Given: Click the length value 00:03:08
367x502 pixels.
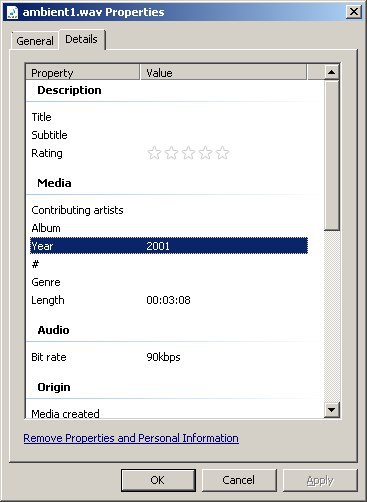Looking at the screenshot, I should (x=168, y=300).
